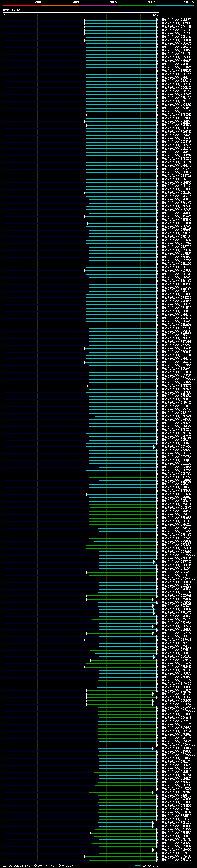Select label UniRef100_B8ABA1
Viewport: 197px width, 868px height.
coord(177,481)
